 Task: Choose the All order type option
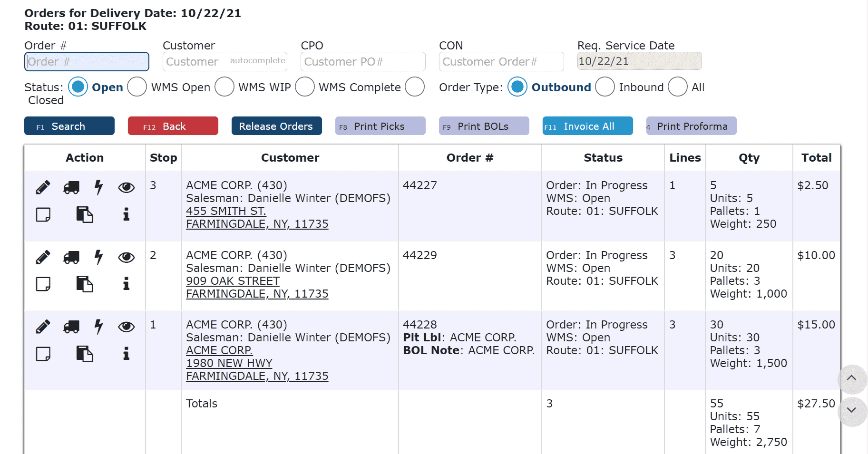(x=678, y=87)
